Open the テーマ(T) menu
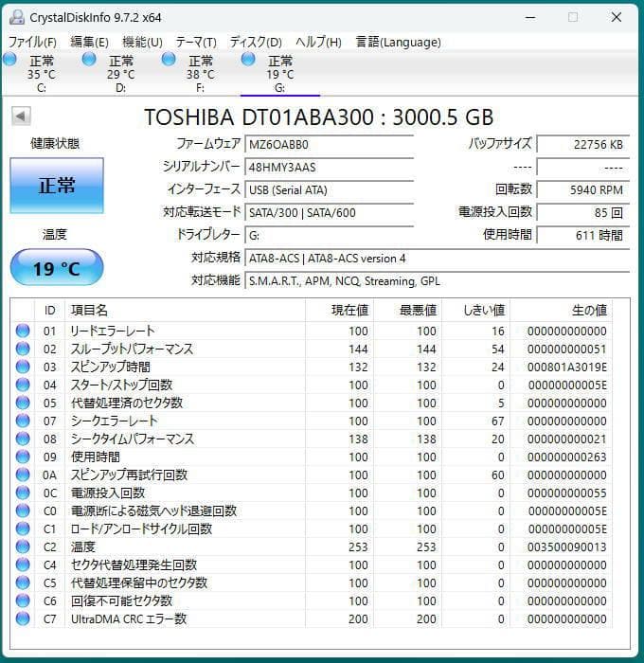The height and width of the screenshot is (663, 644). click(196, 42)
